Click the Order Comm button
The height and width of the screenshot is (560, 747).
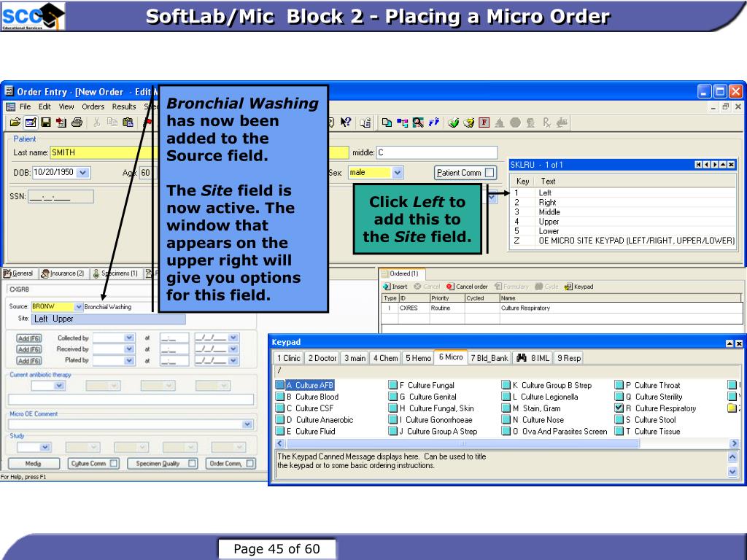(x=231, y=463)
